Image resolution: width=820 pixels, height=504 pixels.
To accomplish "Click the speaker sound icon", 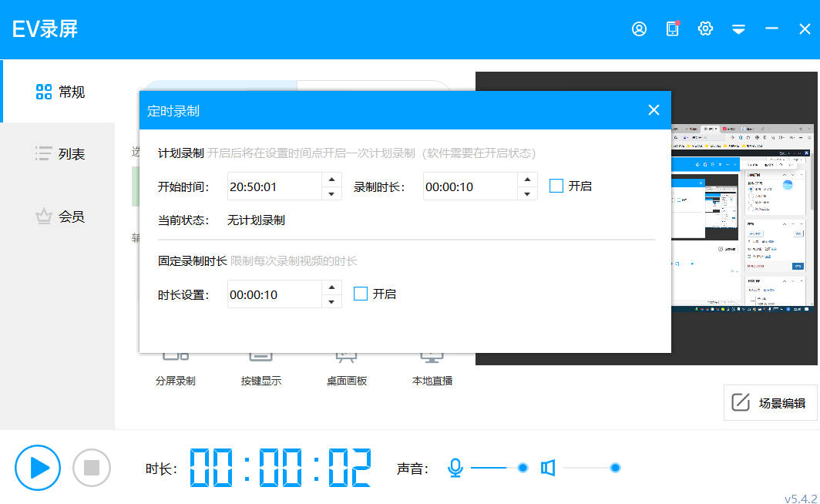I will coord(548,468).
